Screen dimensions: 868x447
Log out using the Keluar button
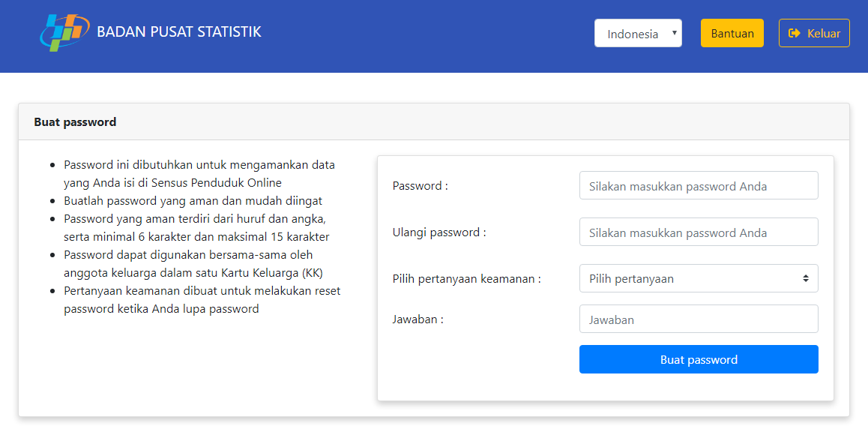click(814, 33)
